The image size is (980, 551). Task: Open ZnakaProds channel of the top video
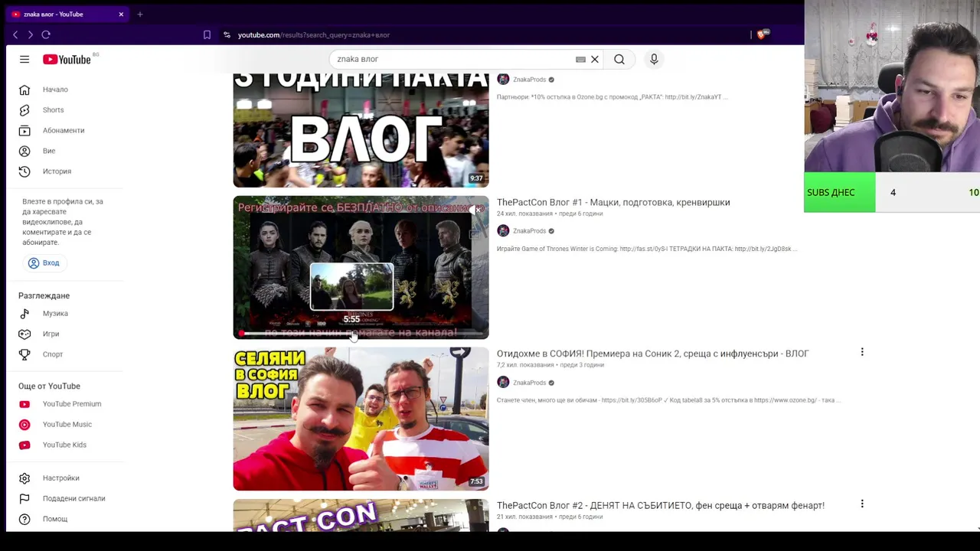pos(529,80)
